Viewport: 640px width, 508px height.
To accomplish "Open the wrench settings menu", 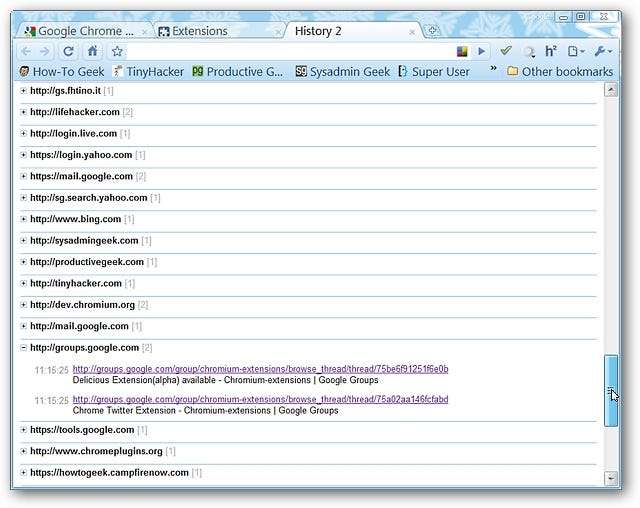I will pyautogui.click(x=603, y=51).
